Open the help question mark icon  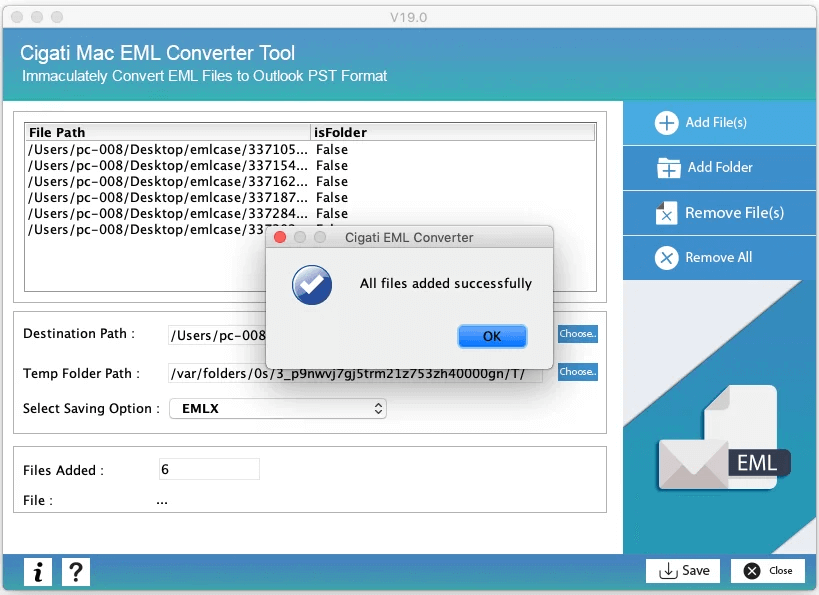tap(76, 572)
